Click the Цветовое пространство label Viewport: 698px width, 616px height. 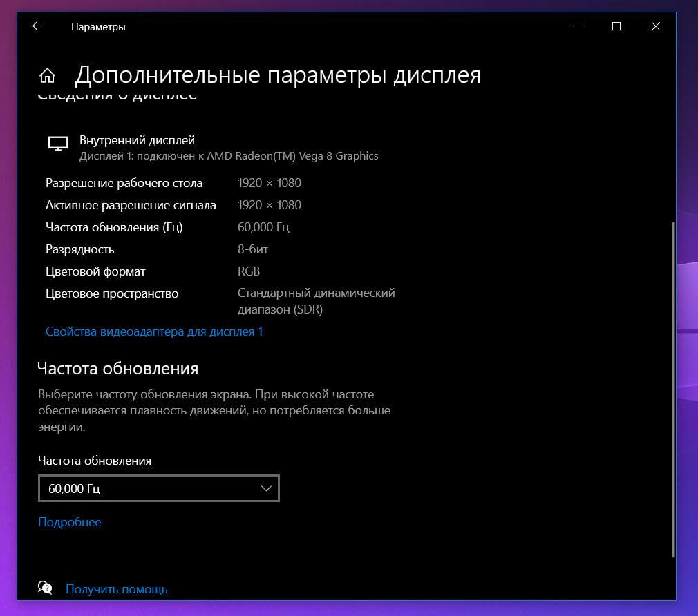112,293
